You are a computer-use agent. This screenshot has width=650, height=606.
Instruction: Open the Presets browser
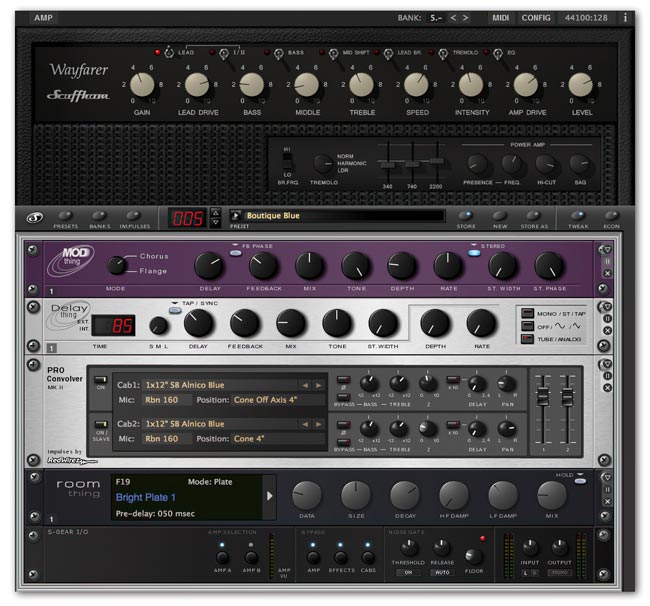(x=65, y=216)
